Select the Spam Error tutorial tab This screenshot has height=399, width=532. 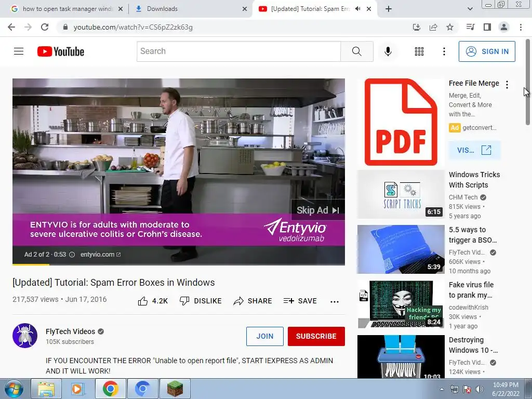point(311,9)
